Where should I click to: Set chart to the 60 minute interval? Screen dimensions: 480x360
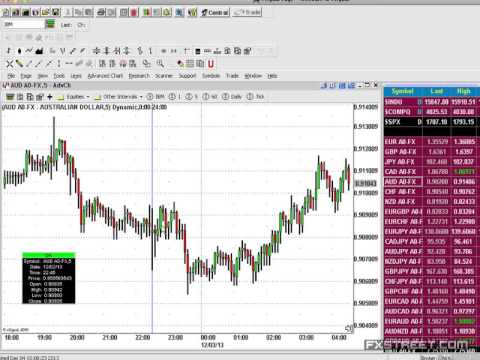(x=210, y=97)
